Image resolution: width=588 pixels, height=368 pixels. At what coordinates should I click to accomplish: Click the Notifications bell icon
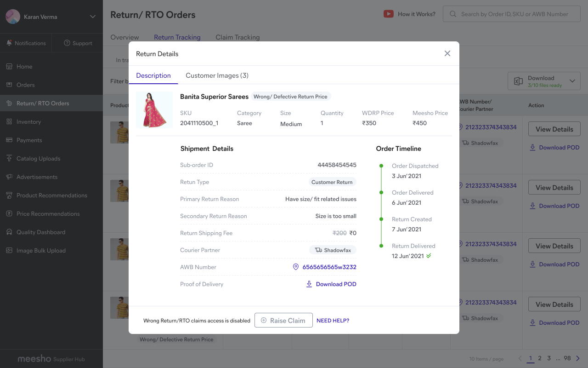9,43
